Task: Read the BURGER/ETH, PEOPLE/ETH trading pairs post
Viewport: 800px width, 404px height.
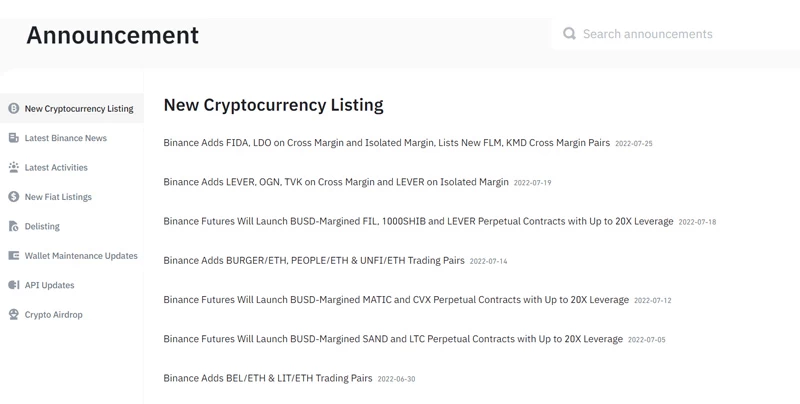Action: click(314, 261)
